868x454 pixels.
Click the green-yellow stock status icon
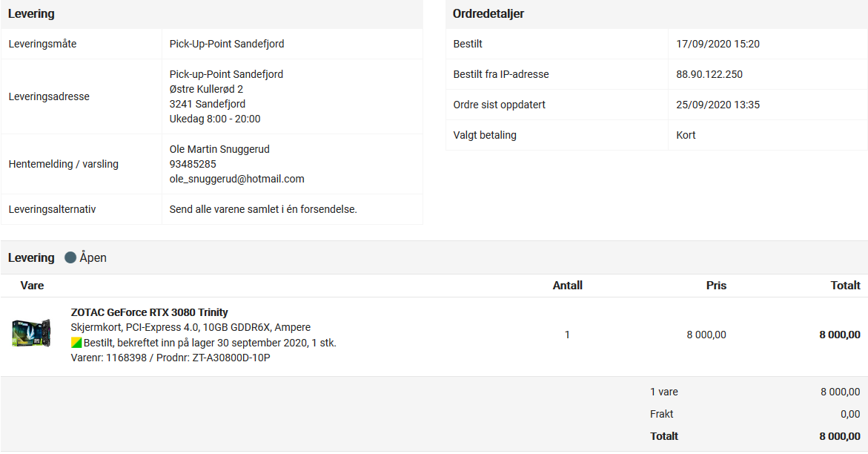(x=76, y=343)
